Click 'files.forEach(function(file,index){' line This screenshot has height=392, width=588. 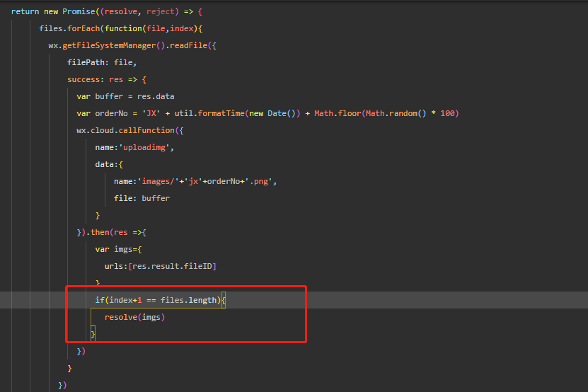tap(121, 28)
